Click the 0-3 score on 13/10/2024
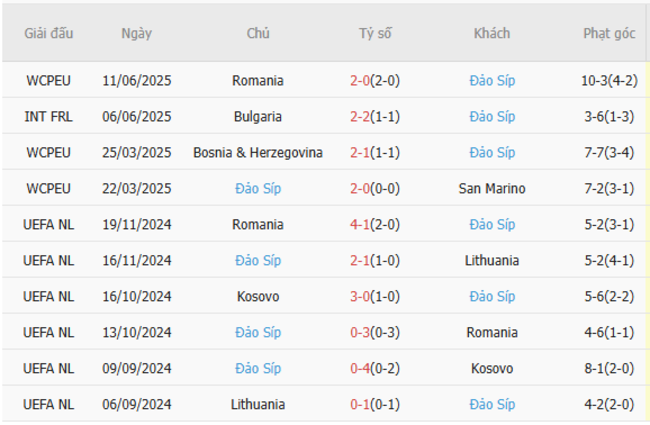 [360, 333]
